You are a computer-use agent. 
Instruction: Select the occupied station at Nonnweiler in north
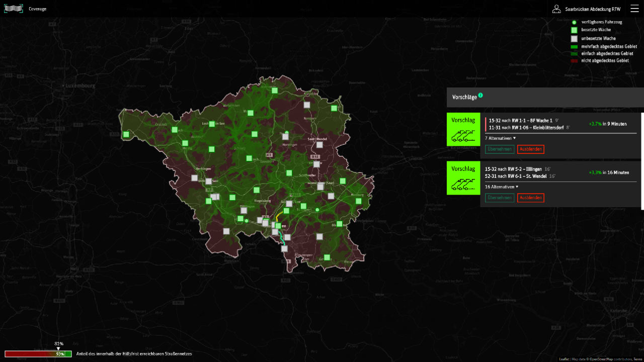[275, 91]
